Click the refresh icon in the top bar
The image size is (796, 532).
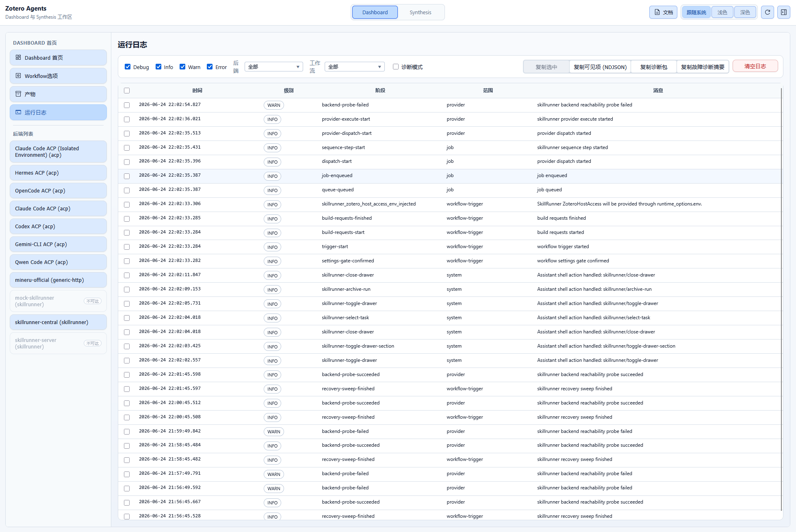(x=767, y=12)
